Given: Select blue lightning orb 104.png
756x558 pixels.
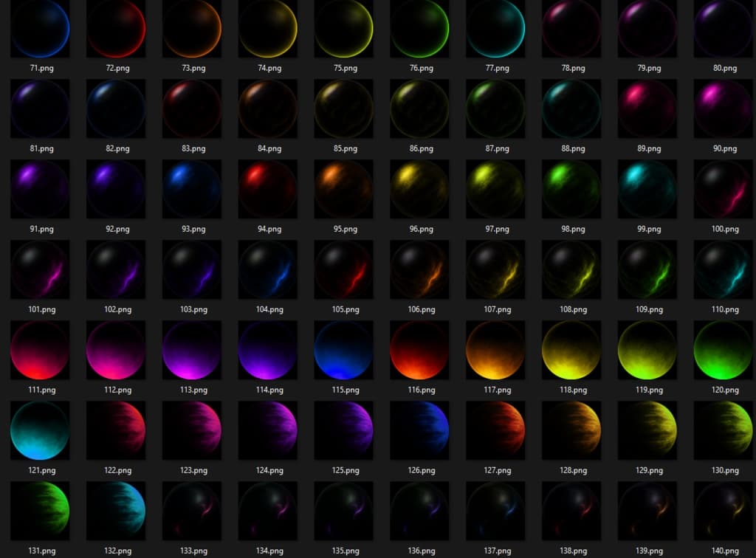Looking at the screenshot, I should 267,269.
